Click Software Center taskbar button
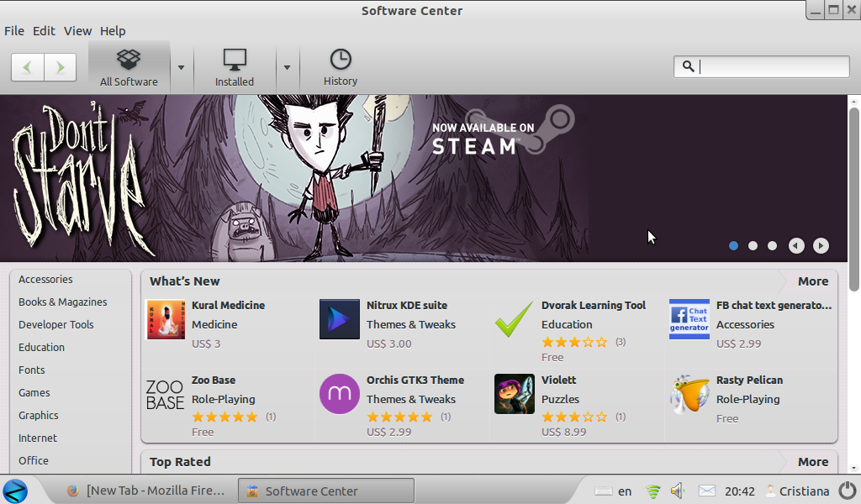 (x=326, y=491)
